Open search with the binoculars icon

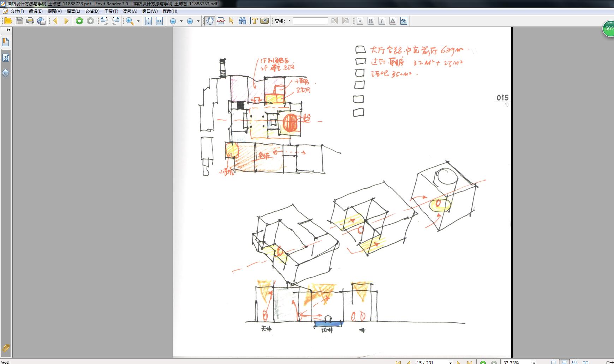[x=242, y=21]
